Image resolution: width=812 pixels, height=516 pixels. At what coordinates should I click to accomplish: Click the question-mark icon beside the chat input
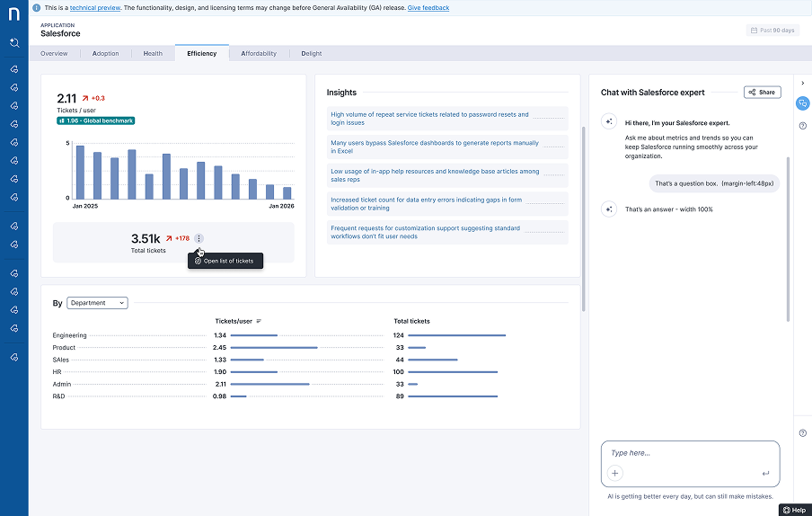[x=803, y=433]
